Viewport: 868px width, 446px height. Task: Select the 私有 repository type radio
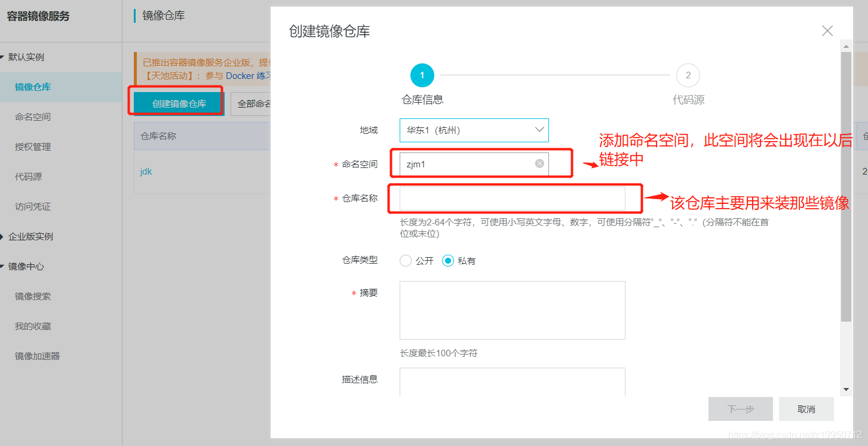(x=448, y=261)
